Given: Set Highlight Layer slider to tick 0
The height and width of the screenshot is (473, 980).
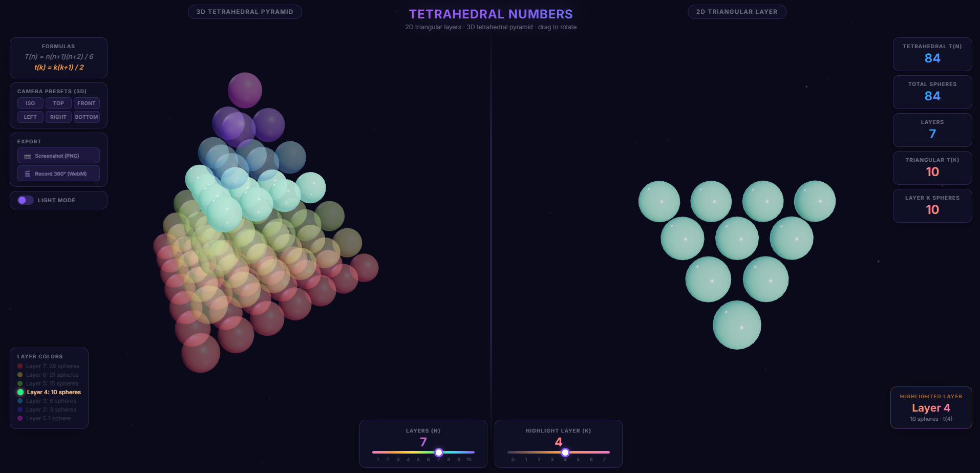Looking at the screenshot, I should coord(513,460).
